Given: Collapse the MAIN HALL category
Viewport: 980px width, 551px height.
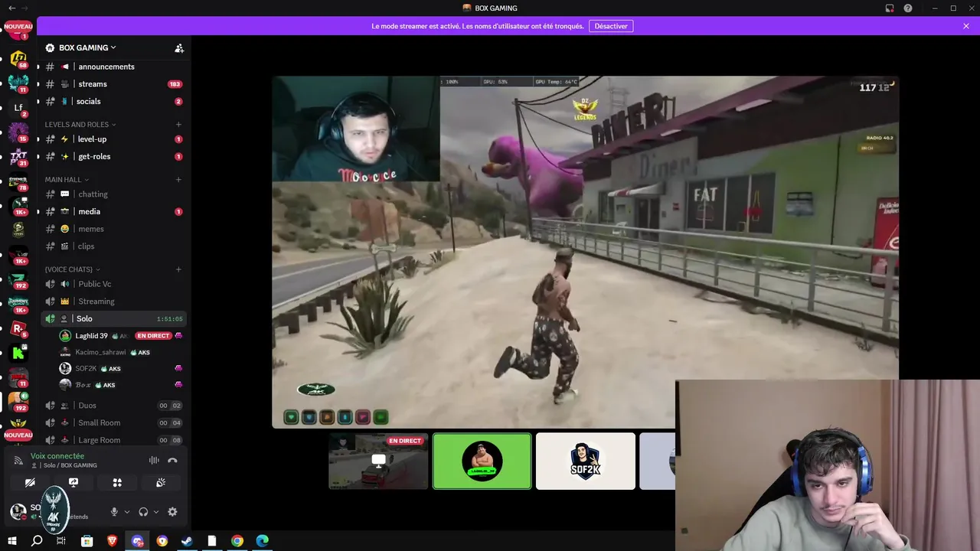Looking at the screenshot, I should coord(67,180).
